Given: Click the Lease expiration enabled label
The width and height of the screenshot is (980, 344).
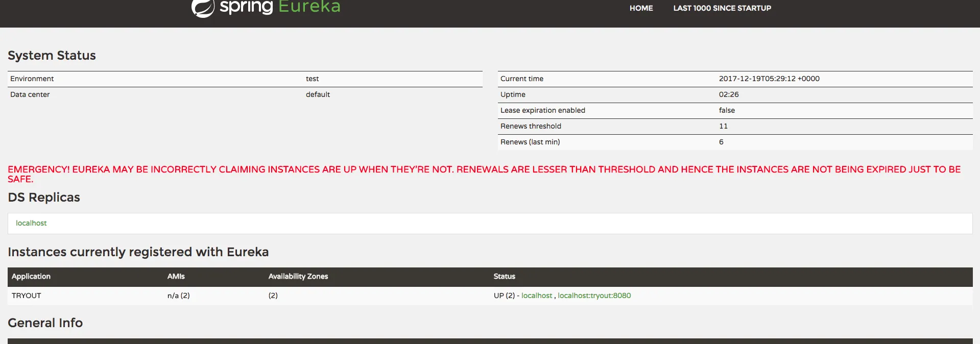Looking at the screenshot, I should point(543,110).
